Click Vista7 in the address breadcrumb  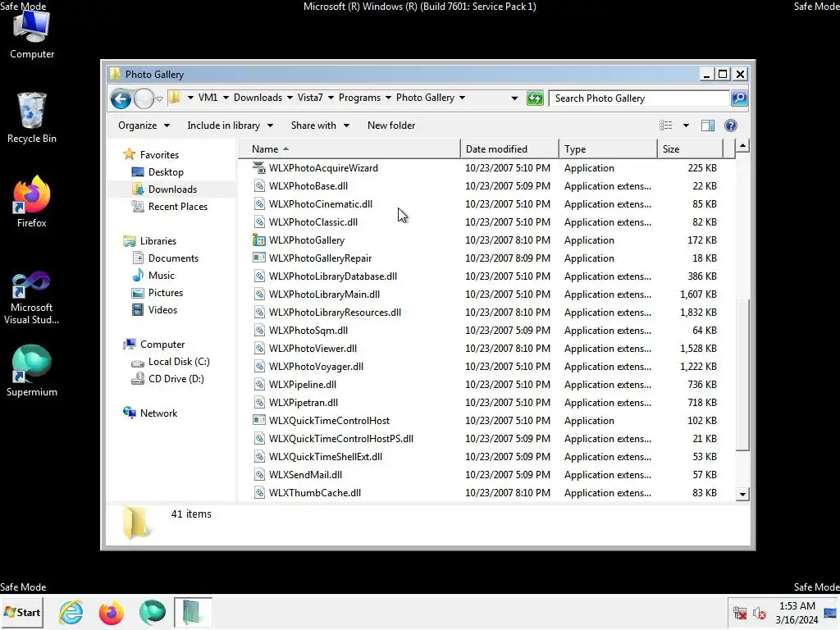310,98
